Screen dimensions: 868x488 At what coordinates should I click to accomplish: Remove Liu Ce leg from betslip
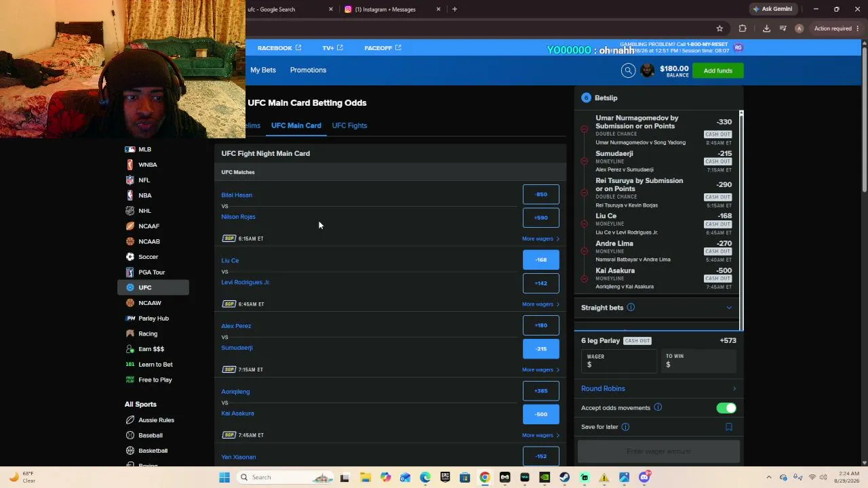point(585,224)
